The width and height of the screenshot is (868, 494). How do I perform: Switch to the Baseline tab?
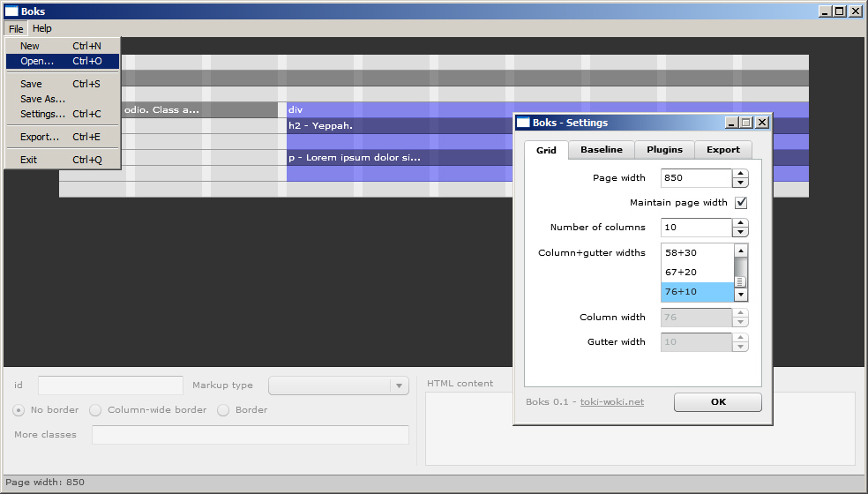(x=601, y=150)
